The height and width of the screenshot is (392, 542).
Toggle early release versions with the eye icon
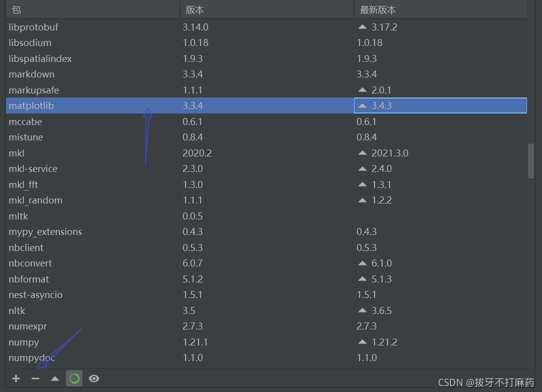(94, 378)
